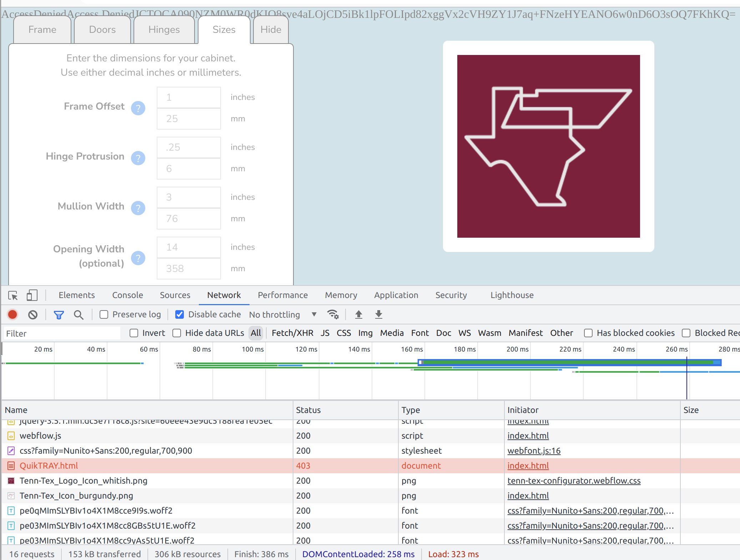
Task: Switch to the Hinges tab
Action: 164,30
